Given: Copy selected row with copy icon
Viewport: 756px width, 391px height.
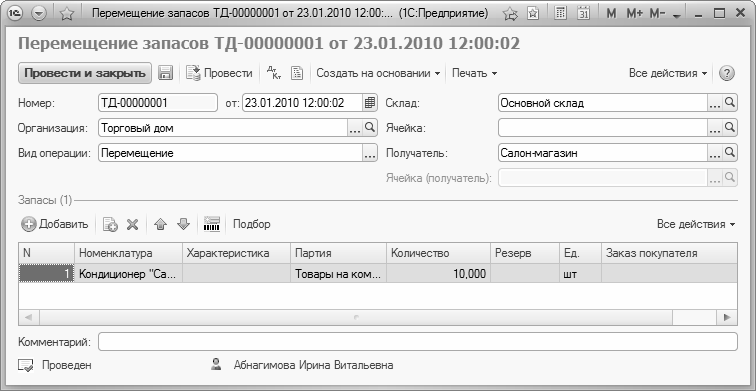Looking at the screenshot, I should coord(110,224).
